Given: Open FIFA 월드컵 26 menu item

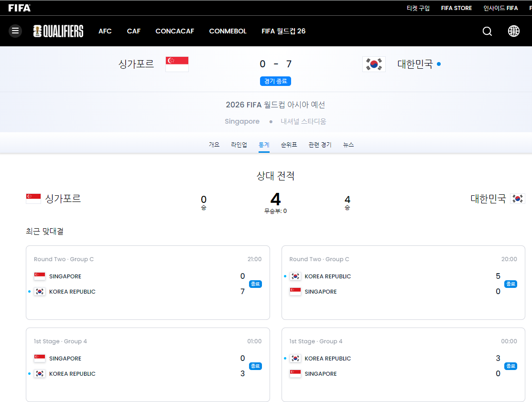Looking at the screenshot, I should tap(283, 31).
